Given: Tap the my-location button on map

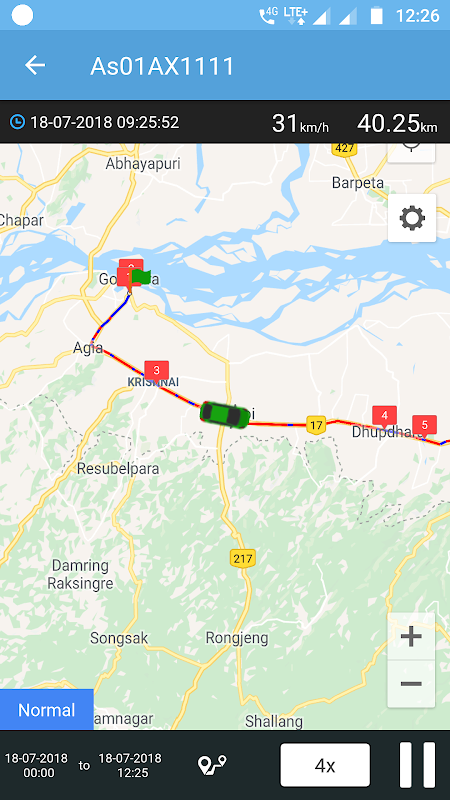Looking at the screenshot, I should [x=411, y=151].
